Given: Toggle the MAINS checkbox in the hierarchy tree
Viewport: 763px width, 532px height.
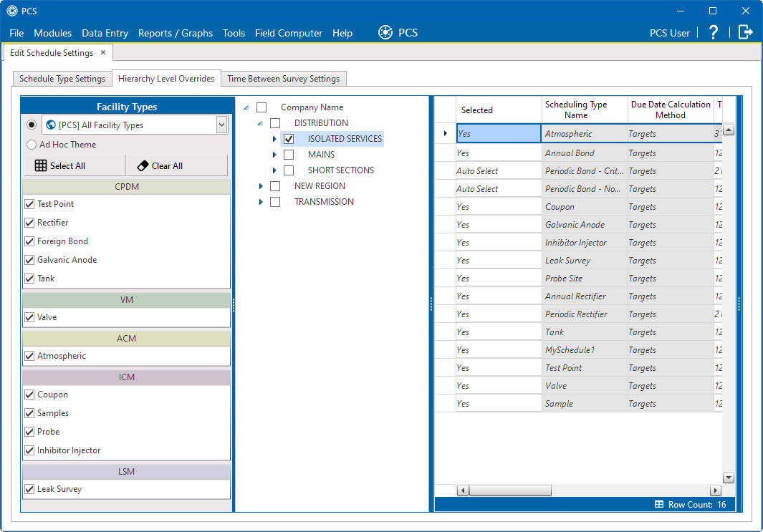Looking at the screenshot, I should click(289, 155).
